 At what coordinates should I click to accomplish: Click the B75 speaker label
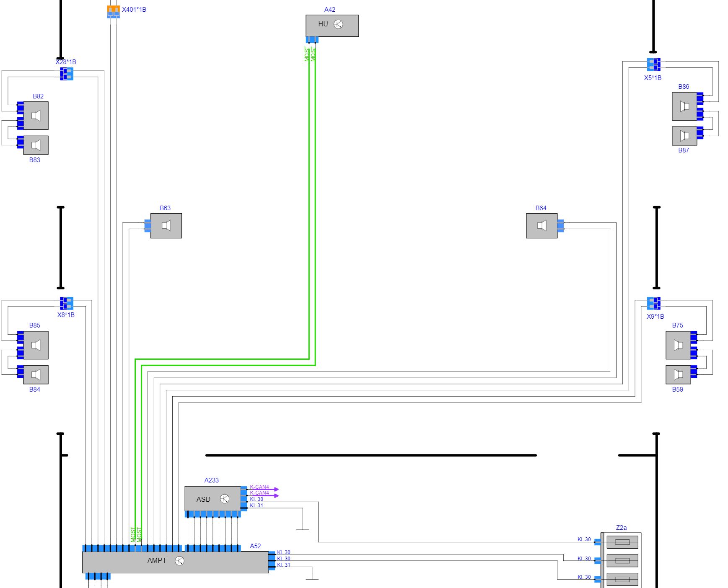pos(678,325)
